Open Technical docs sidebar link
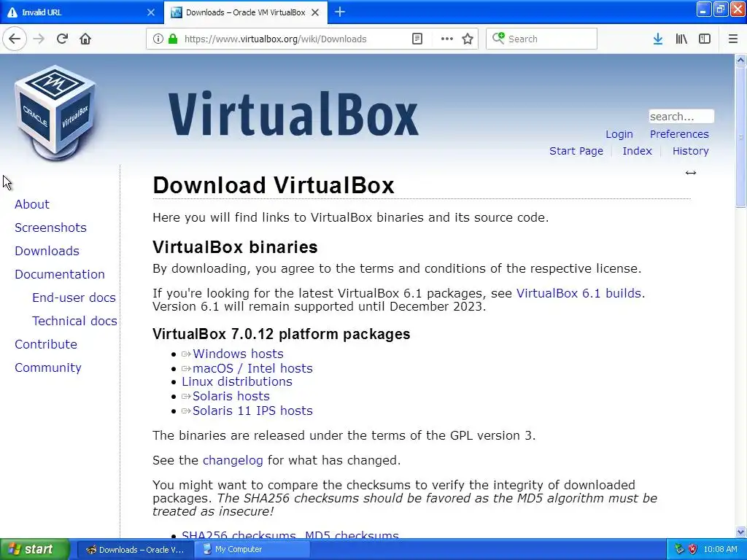This screenshot has height=560, width=747. pos(75,321)
